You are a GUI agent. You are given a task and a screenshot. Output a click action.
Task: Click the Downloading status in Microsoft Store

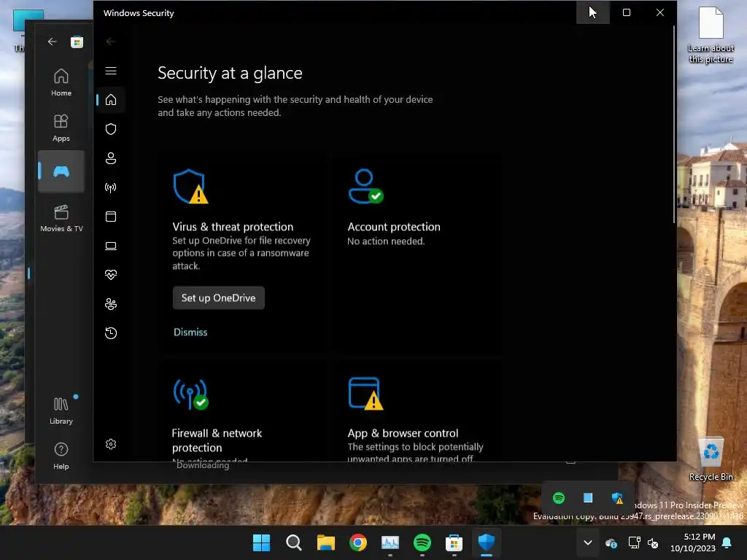pyautogui.click(x=203, y=466)
